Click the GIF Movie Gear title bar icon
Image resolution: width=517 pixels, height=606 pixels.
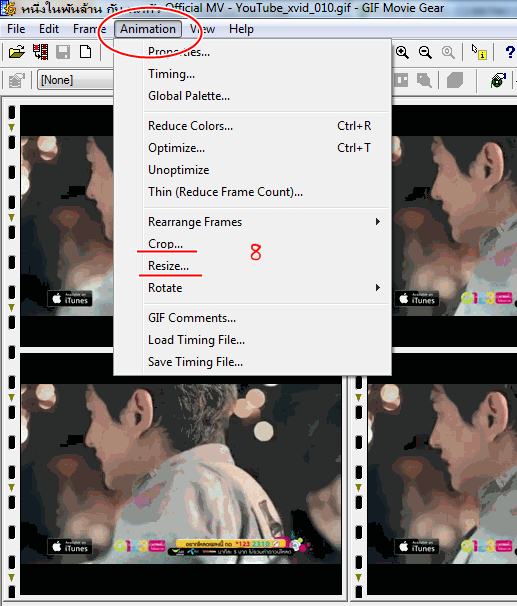tap(9, 8)
